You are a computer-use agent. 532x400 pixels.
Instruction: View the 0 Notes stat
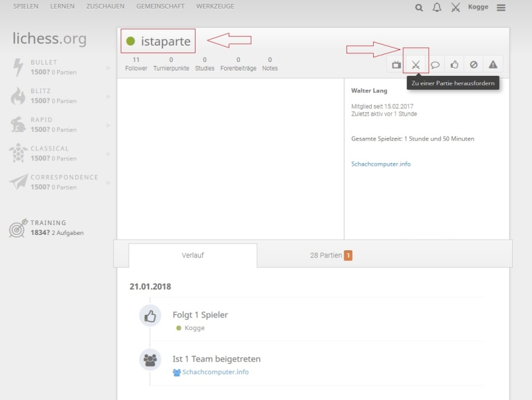tap(270, 64)
